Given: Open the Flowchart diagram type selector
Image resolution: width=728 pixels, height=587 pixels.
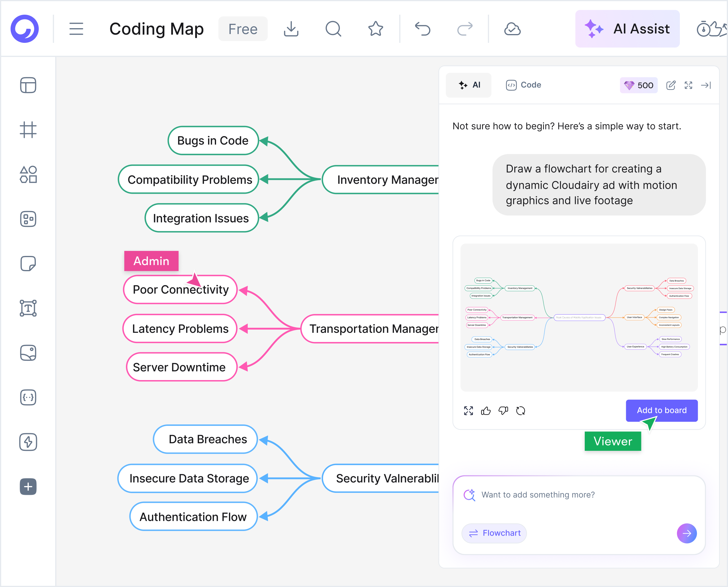Looking at the screenshot, I should [x=494, y=533].
